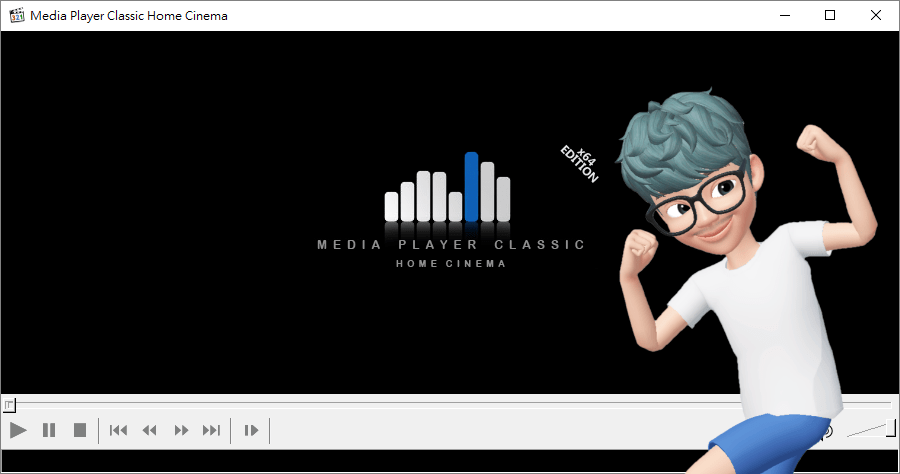Skip to the next track
This screenshot has height=474, width=900.
tap(211, 430)
